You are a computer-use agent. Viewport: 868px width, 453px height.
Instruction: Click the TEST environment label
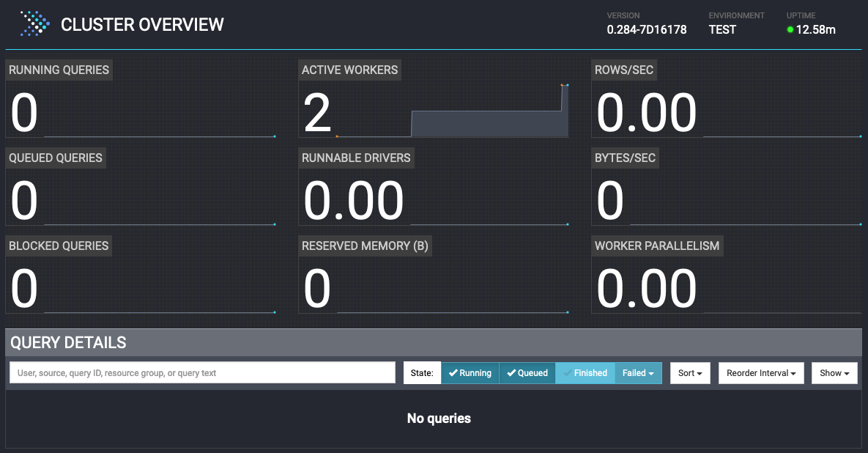point(721,30)
